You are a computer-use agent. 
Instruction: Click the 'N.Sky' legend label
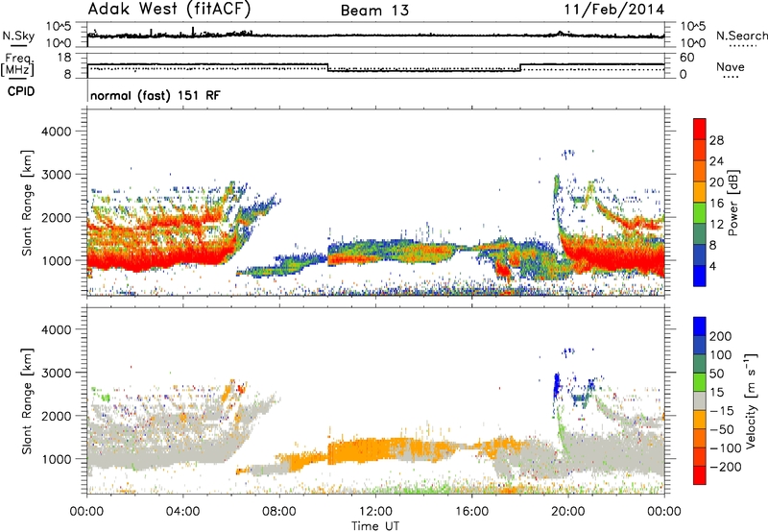point(18,36)
